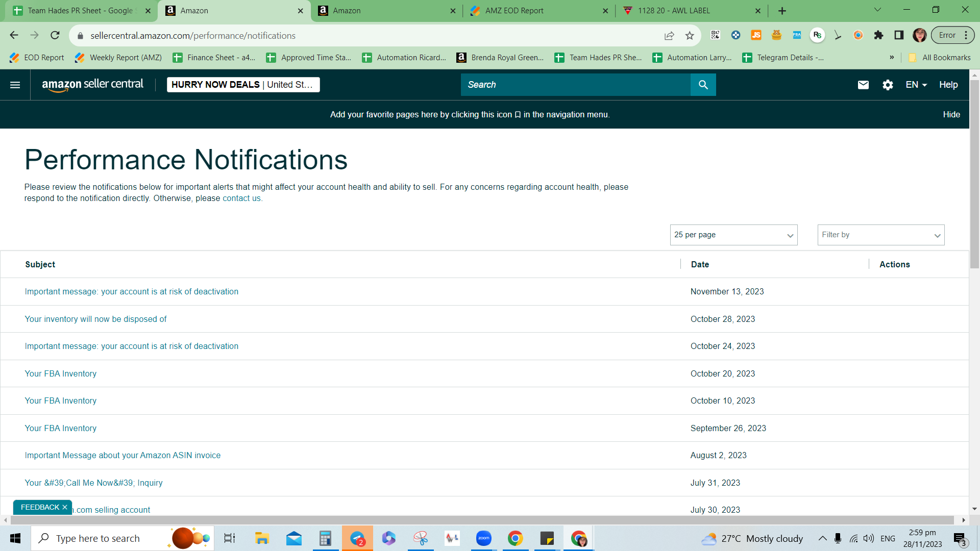Click the vertical page scrollbar

tap(974, 173)
